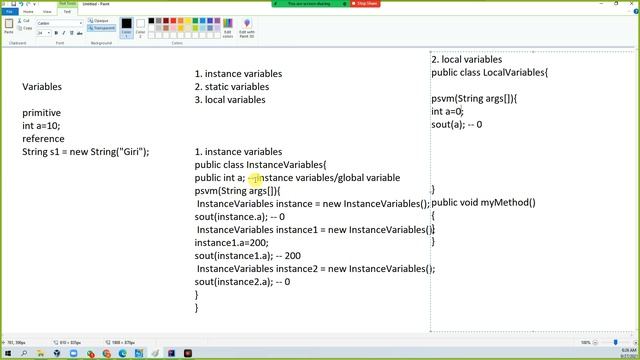Select Color 1 box
The width and height of the screenshot is (640, 360).
(127, 28)
